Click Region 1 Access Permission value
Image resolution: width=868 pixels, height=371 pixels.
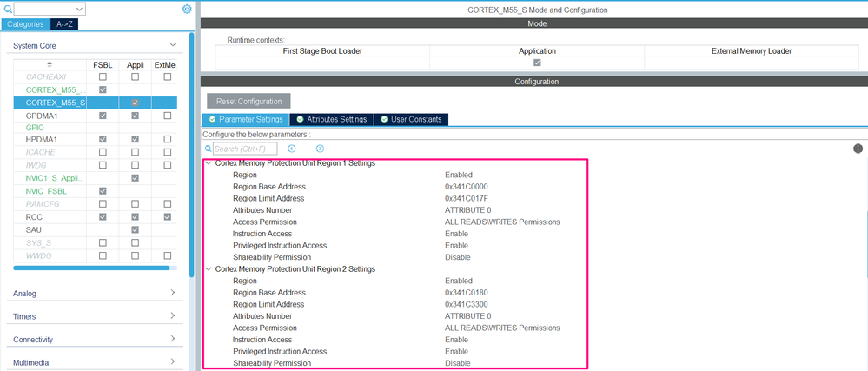(x=502, y=222)
